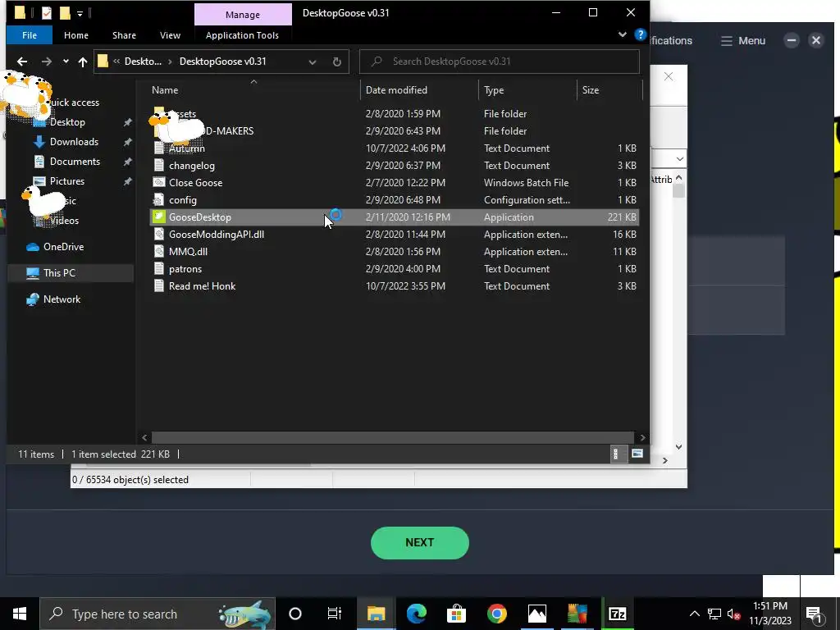
Task: Go up one folder level
Action: click(83, 62)
